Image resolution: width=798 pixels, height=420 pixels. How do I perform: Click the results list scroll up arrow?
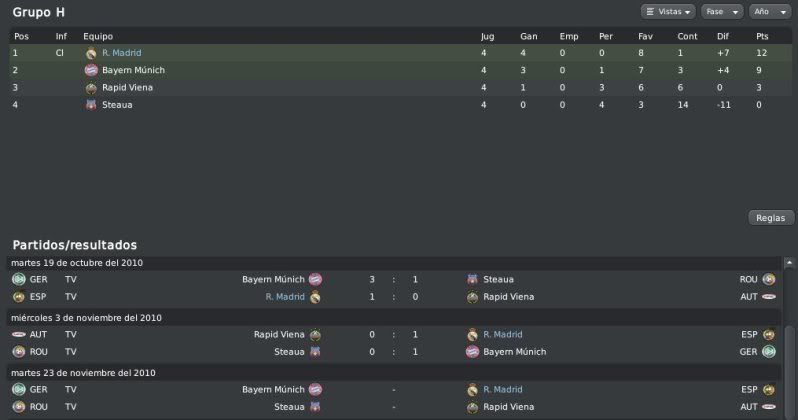click(789, 263)
